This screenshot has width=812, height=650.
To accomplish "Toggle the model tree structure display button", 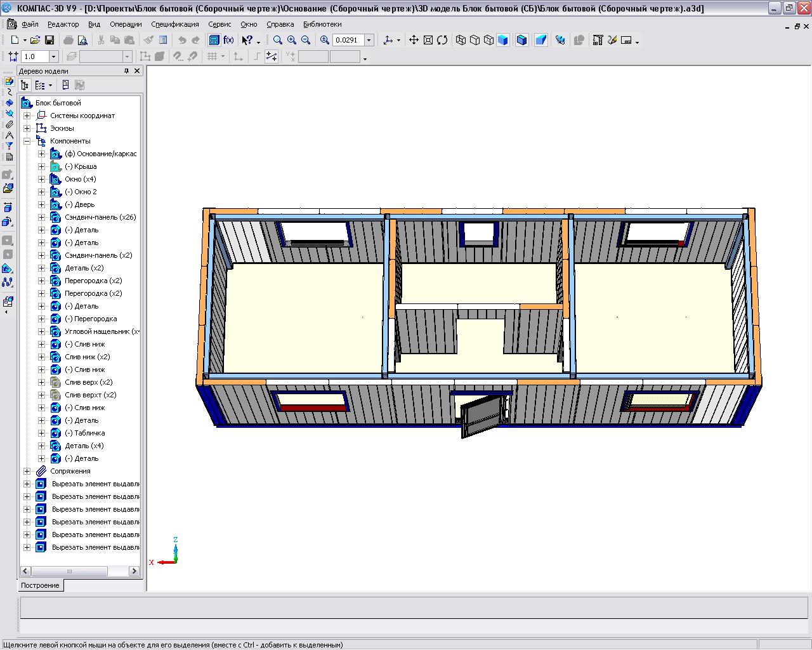I will pos(25,85).
